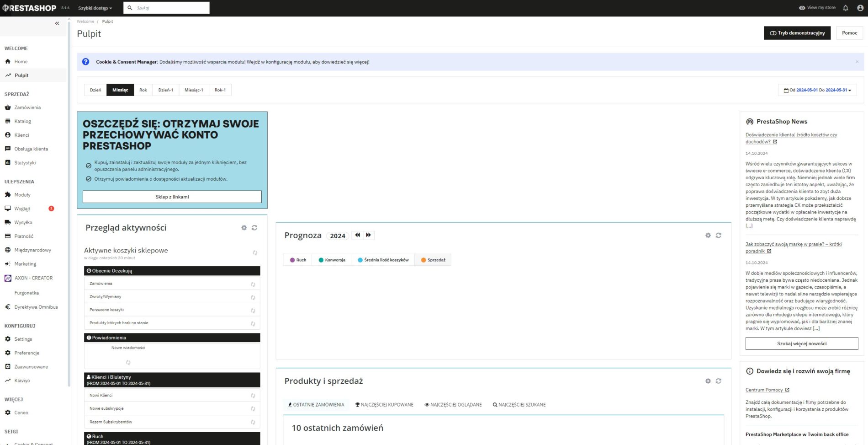Refresh the Prognoza panel
The width and height of the screenshot is (868, 445).
click(719, 235)
